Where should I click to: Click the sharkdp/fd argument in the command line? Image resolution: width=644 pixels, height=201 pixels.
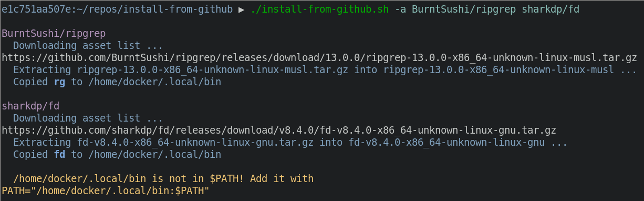coord(551,9)
